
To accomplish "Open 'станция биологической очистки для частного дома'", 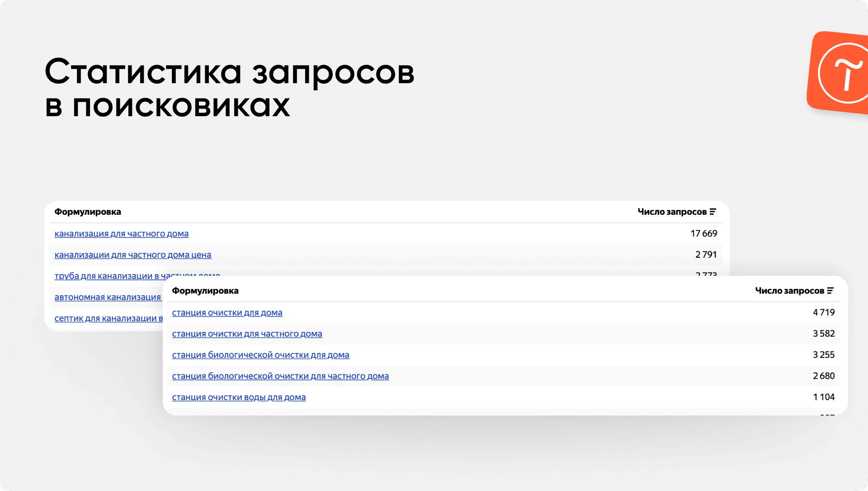I will [x=280, y=376].
